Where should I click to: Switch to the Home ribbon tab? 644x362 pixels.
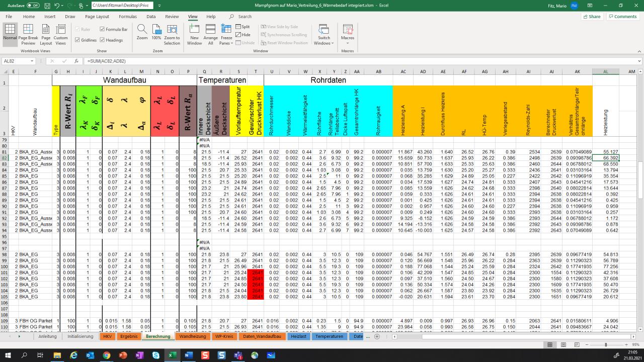(x=29, y=17)
